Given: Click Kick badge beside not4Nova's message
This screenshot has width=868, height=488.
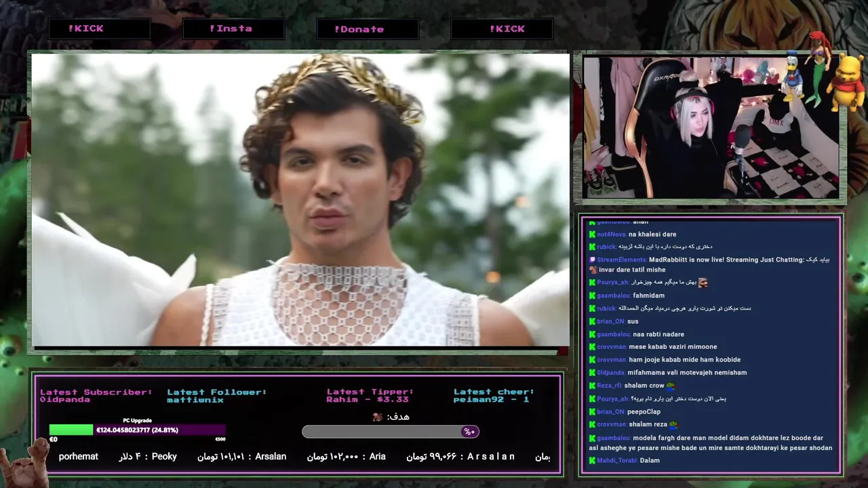Looking at the screenshot, I should tap(592, 235).
